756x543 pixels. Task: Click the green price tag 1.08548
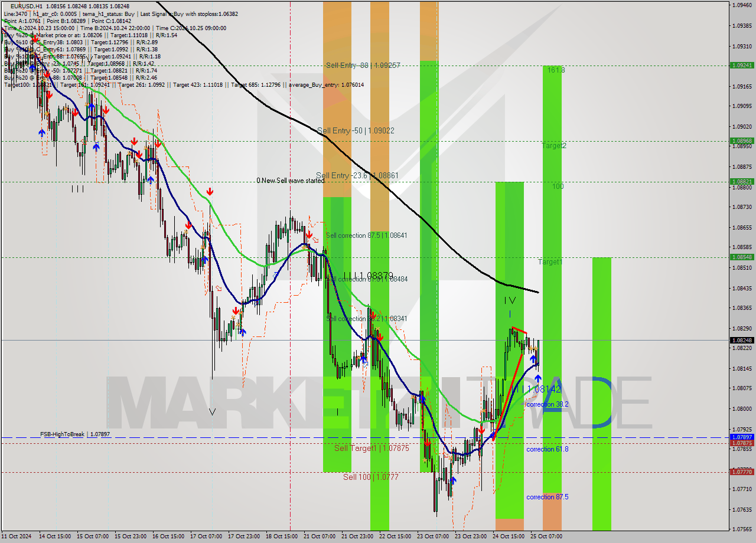click(742, 257)
